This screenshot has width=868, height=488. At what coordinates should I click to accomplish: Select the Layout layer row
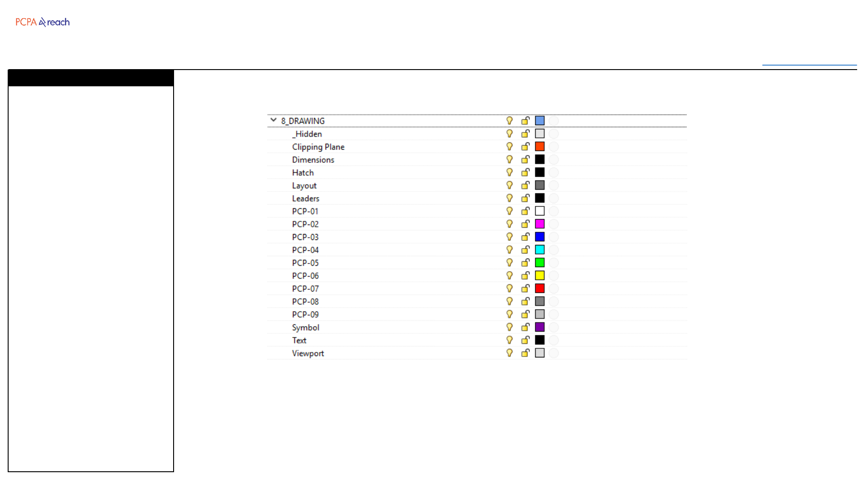[304, 186]
